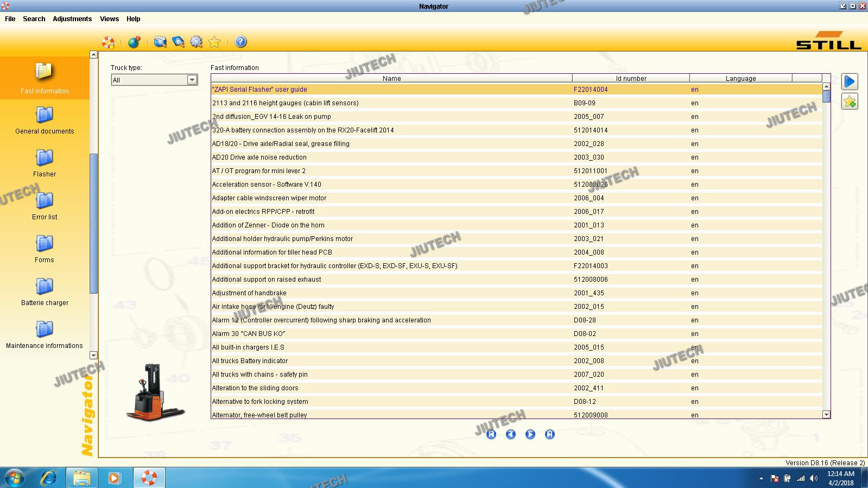868x488 pixels.
Task: Sort by the Name column header
Action: coord(391,78)
